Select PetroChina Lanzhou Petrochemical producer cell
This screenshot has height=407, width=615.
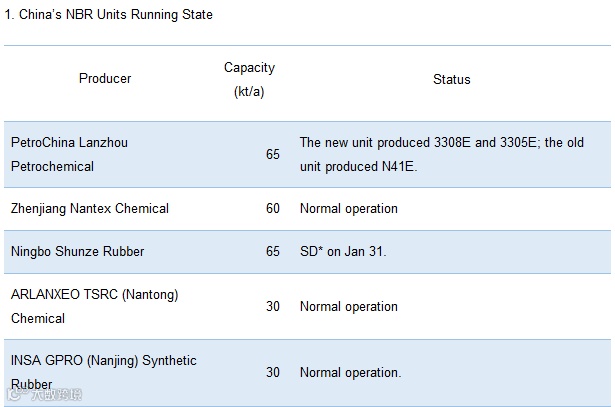[69, 154]
